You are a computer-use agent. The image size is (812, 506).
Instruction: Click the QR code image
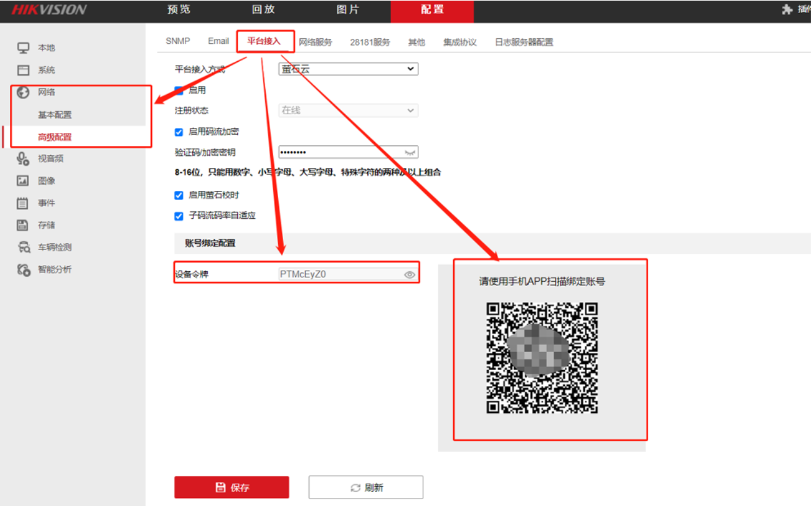coord(542,358)
